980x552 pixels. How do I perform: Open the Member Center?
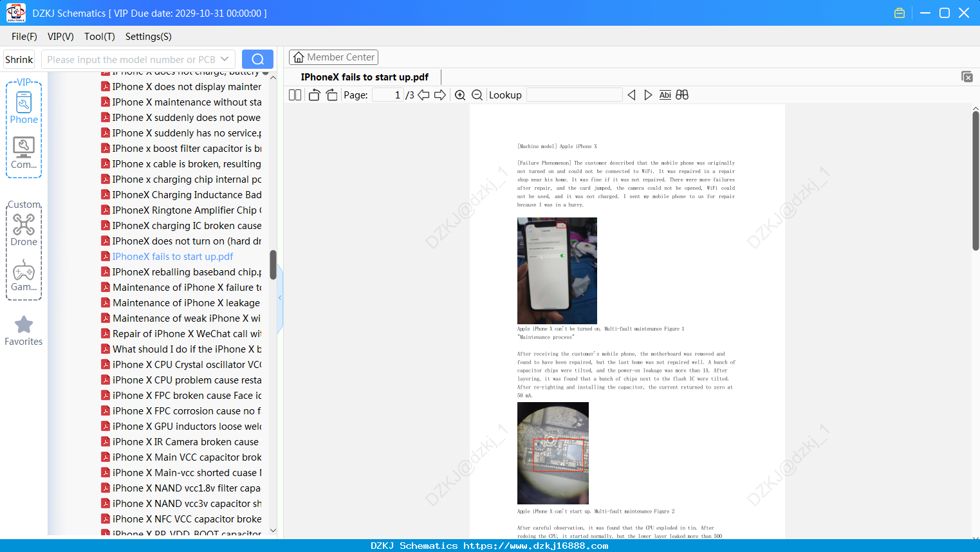(333, 57)
